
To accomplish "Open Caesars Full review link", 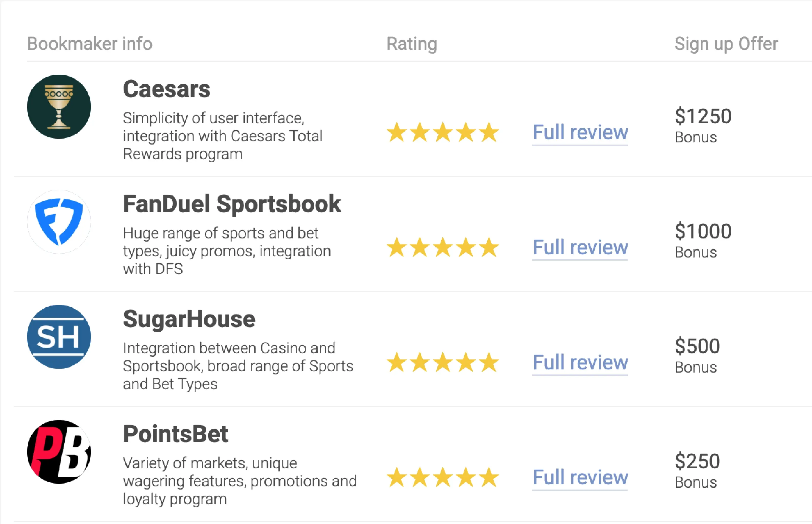I will [580, 133].
